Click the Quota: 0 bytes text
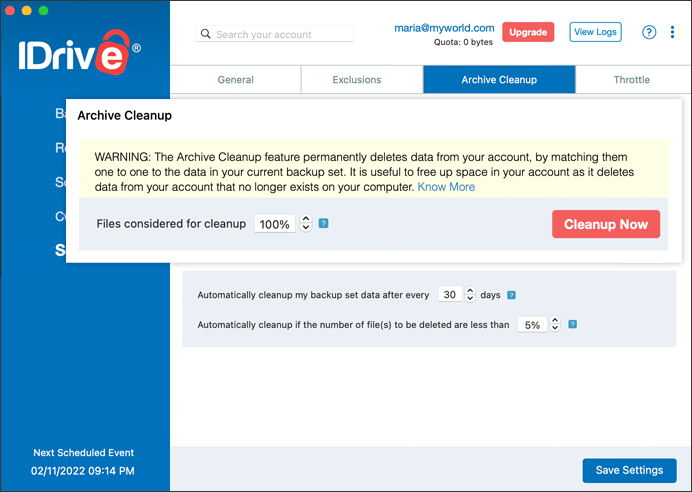This screenshot has width=692, height=492. tap(463, 42)
